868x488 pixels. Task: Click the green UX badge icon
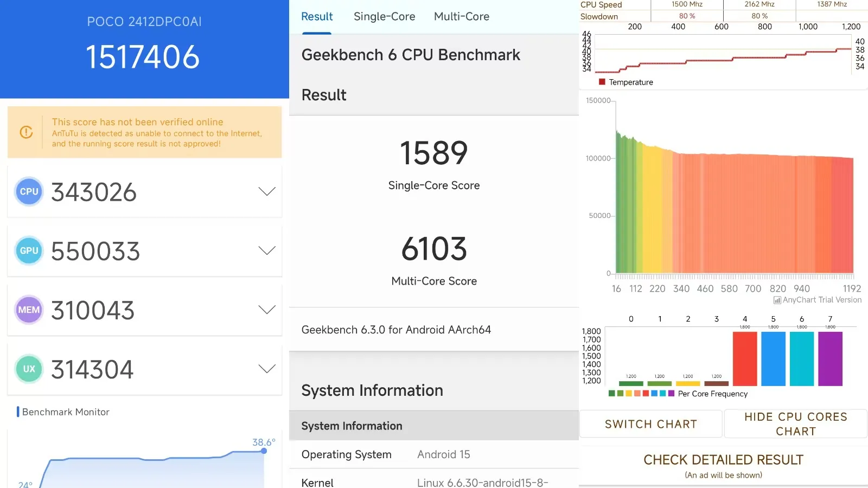point(29,369)
